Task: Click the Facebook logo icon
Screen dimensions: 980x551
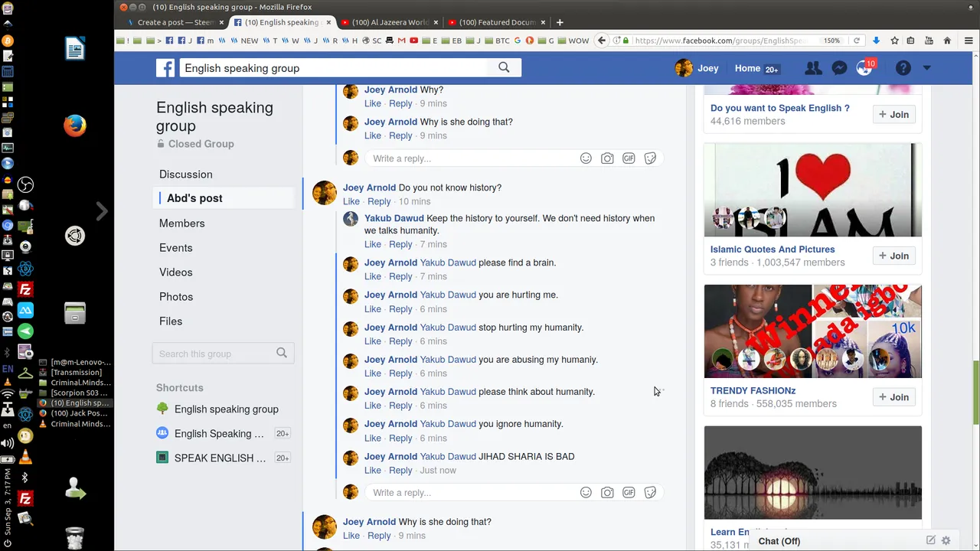Action: (165, 68)
